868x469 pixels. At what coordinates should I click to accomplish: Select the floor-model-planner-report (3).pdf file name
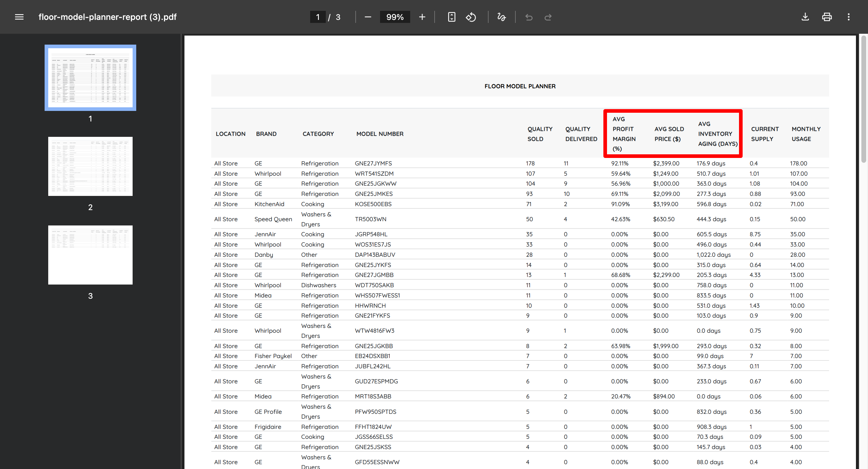point(108,17)
